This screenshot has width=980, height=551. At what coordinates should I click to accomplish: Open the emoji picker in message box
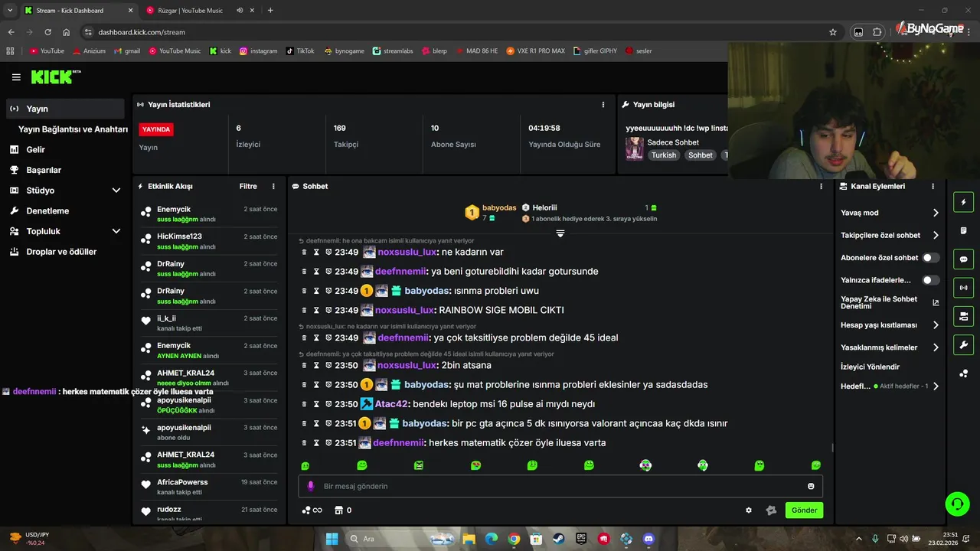pyautogui.click(x=811, y=486)
